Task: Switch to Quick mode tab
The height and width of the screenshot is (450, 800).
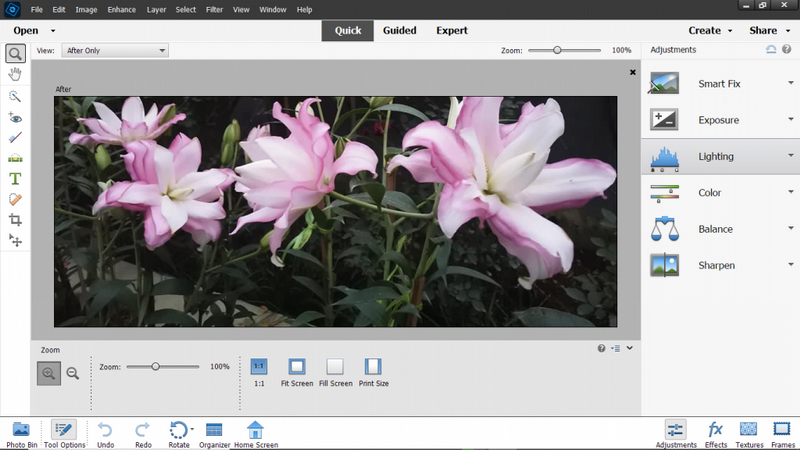Action: click(x=347, y=31)
